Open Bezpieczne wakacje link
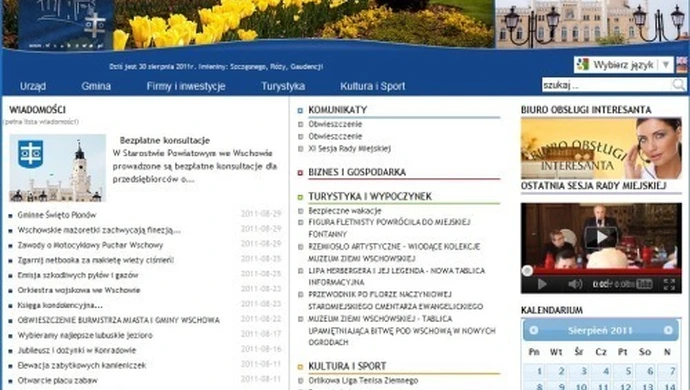 click(x=345, y=210)
